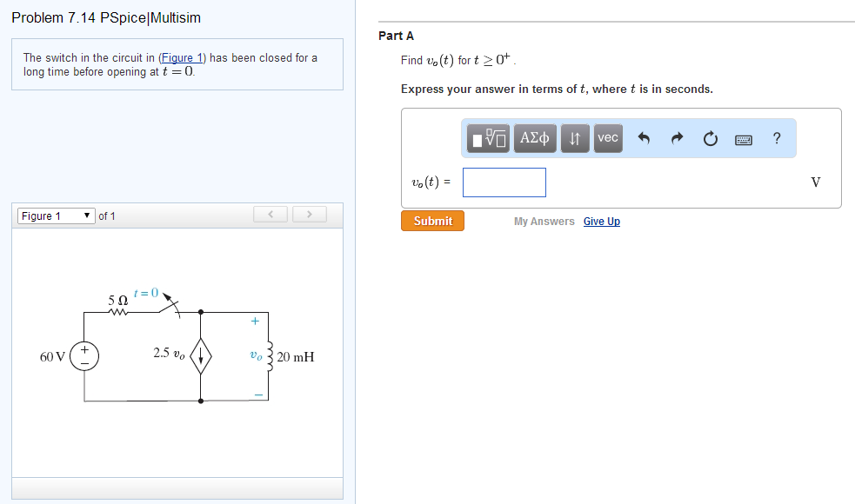The width and height of the screenshot is (855, 504).
Task: Redo the last equation edit
Action: (676, 137)
